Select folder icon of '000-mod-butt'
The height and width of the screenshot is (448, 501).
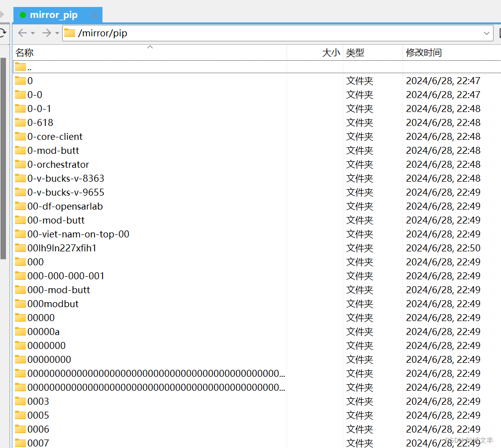[20, 289]
